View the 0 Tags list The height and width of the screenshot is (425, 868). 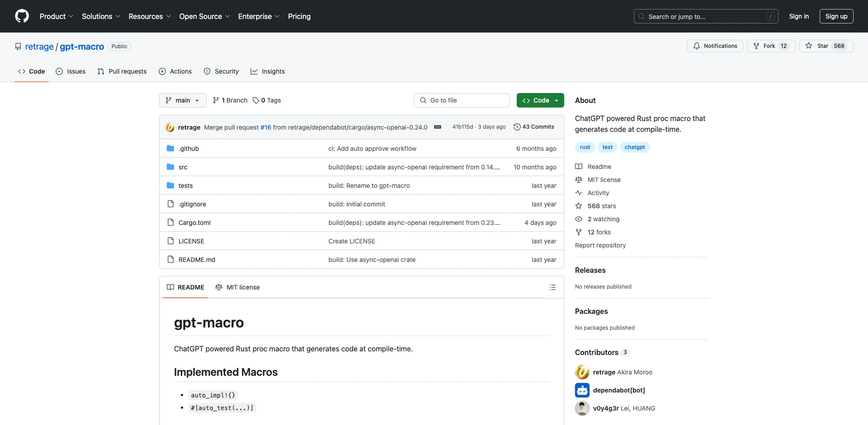267,100
